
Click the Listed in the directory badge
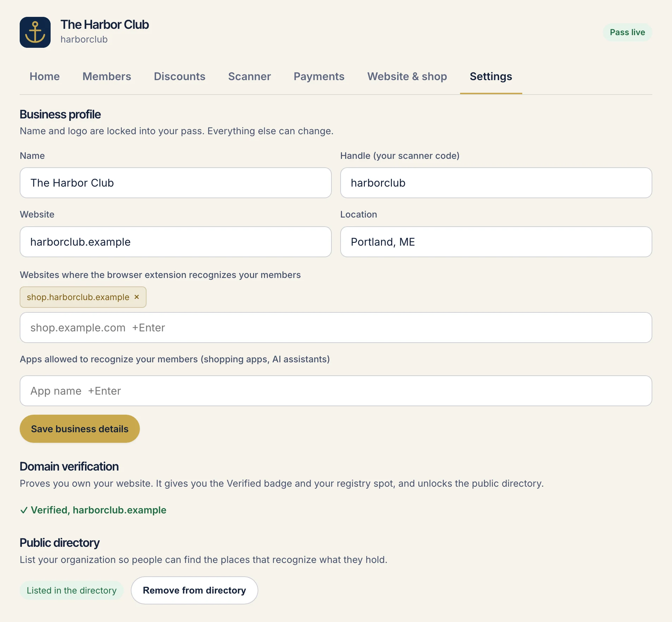tap(72, 590)
